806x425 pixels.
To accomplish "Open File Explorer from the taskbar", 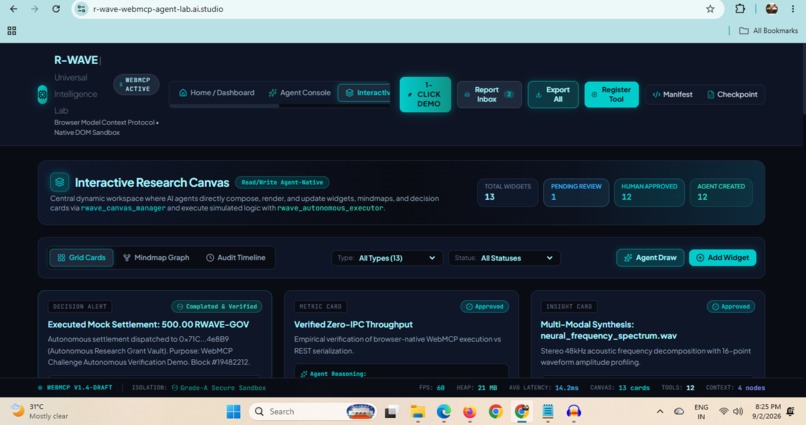I will pos(417,412).
